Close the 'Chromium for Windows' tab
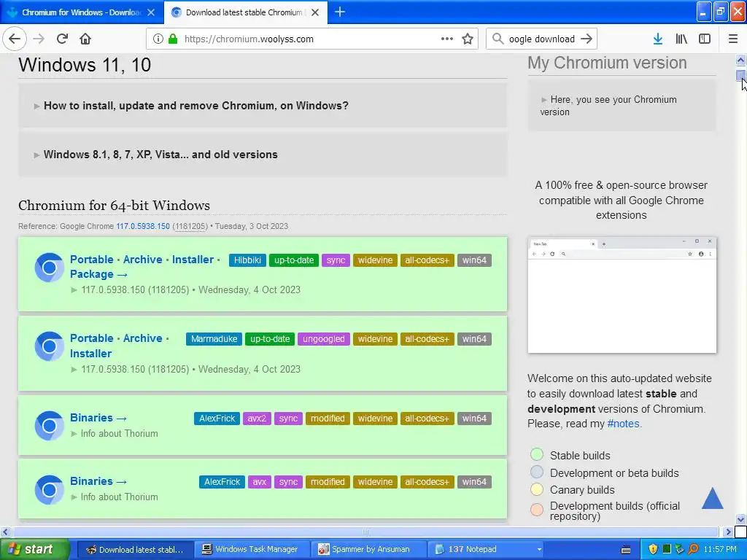 pos(151,12)
